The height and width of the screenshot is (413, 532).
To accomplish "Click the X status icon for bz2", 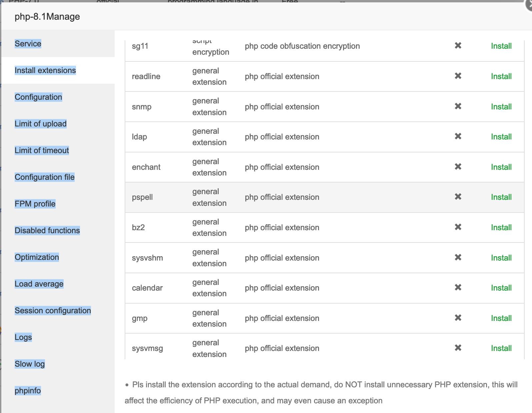I will point(458,227).
